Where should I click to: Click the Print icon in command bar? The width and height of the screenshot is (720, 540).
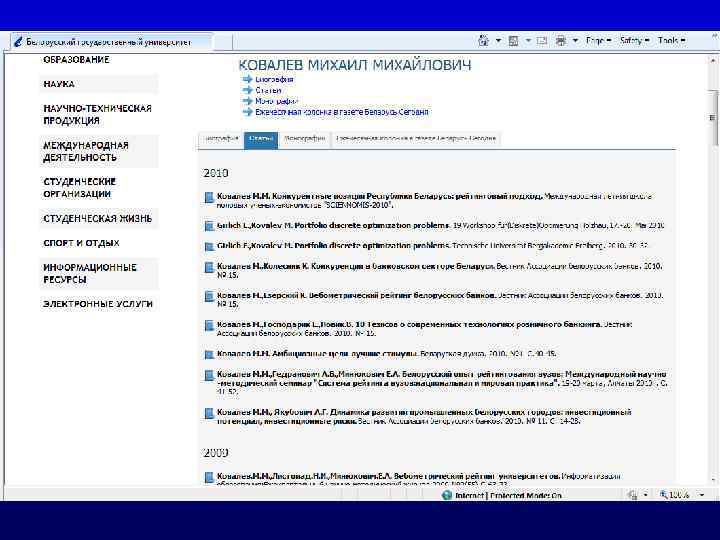point(561,41)
